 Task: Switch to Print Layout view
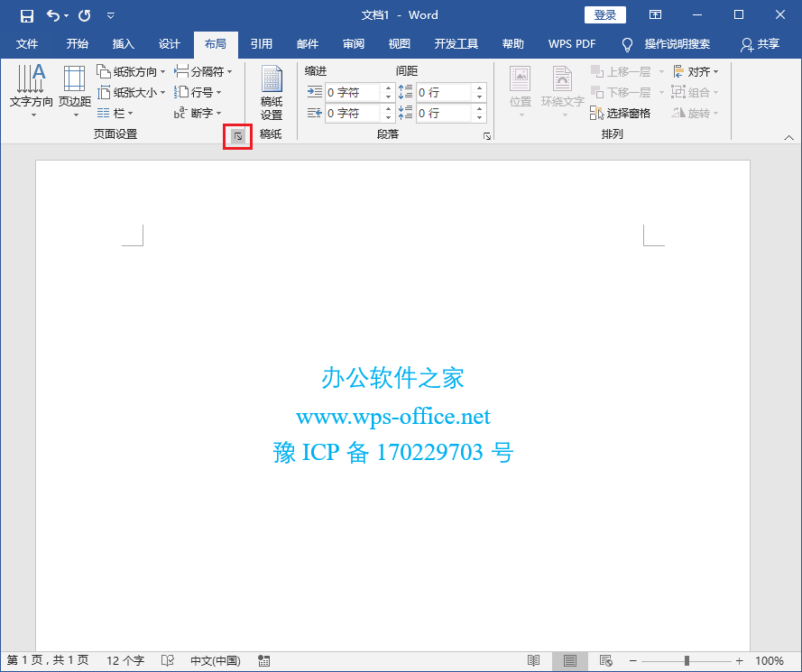pos(570,661)
